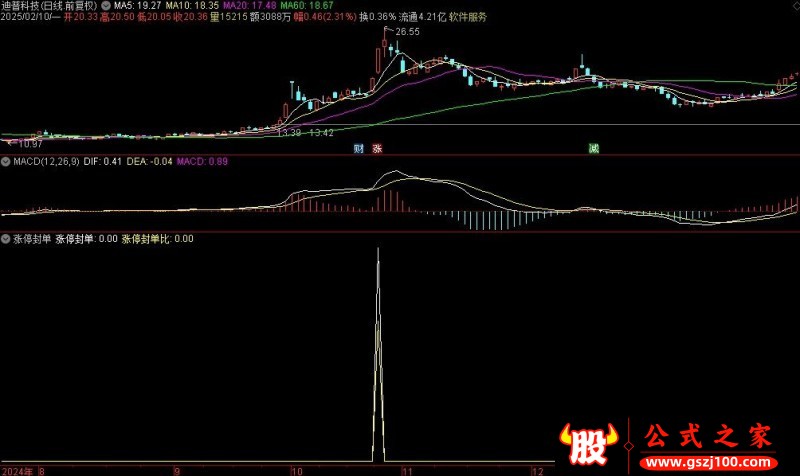Click the 减 event marker icon
Image resolution: width=800 pixels, height=476 pixels.
[593, 148]
